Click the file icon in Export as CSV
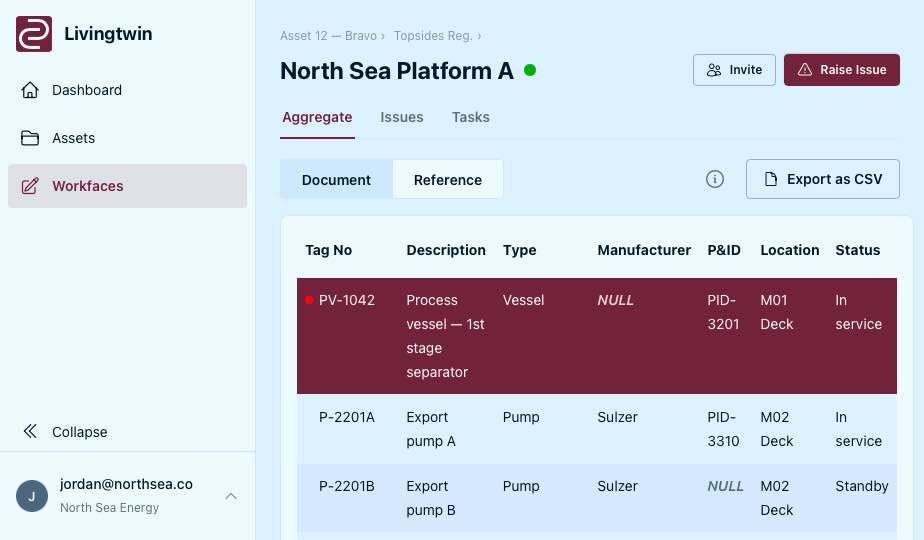The width and height of the screenshot is (924, 540). tap(770, 179)
